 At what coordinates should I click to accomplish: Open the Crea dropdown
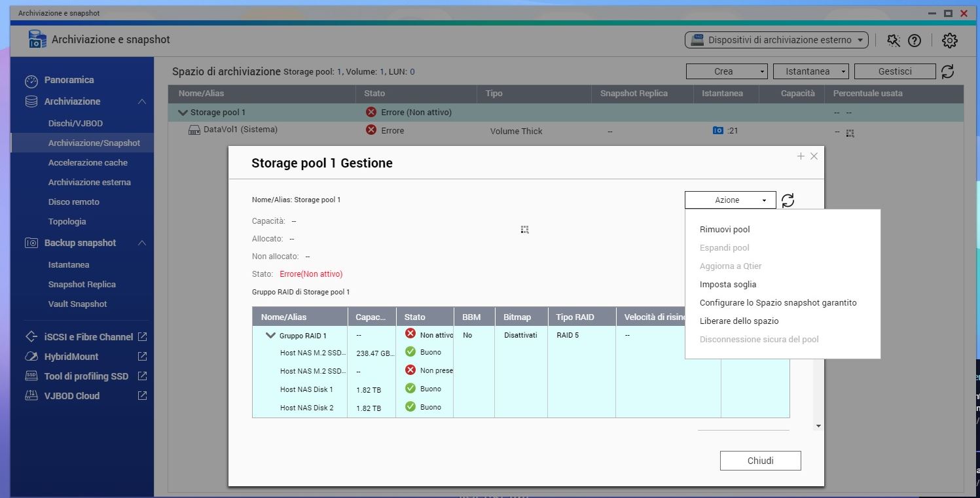pyautogui.click(x=726, y=71)
